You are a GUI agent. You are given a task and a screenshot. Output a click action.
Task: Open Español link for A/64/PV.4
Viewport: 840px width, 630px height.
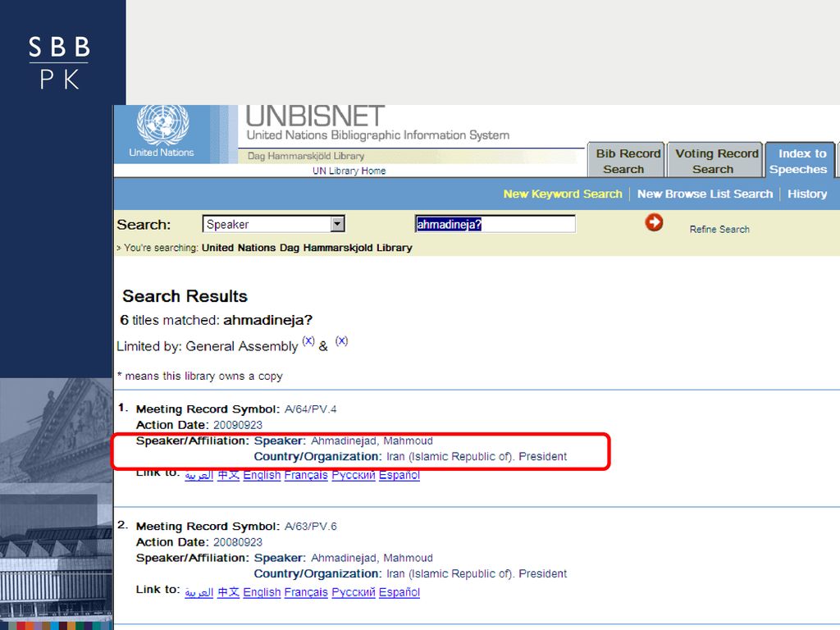pyautogui.click(x=399, y=475)
